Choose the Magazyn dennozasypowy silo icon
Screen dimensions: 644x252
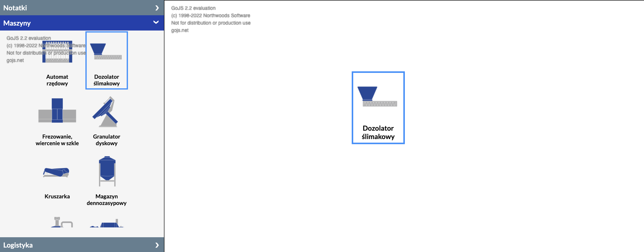pyautogui.click(x=107, y=171)
